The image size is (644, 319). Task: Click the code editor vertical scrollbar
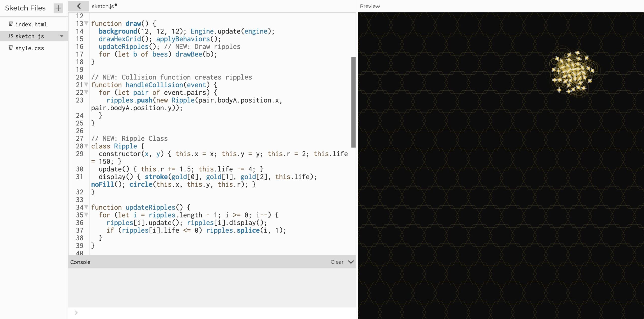pyautogui.click(x=353, y=102)
